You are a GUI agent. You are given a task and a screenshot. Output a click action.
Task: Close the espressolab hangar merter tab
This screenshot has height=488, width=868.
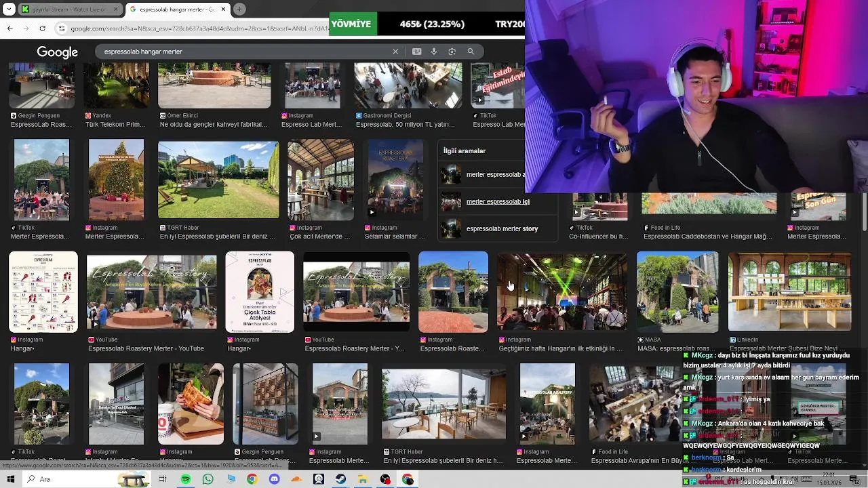pyautogui.click(x=222, y=9)
